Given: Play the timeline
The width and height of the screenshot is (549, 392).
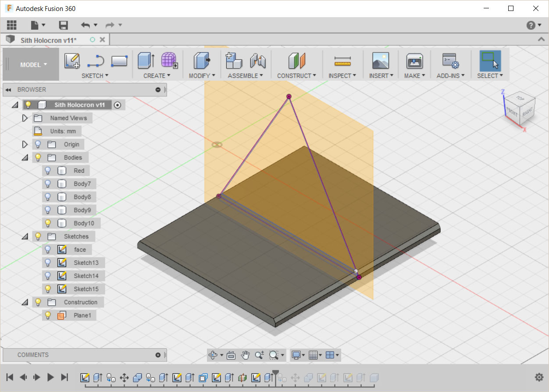Looking at the screenshot, I should [50, 377].
